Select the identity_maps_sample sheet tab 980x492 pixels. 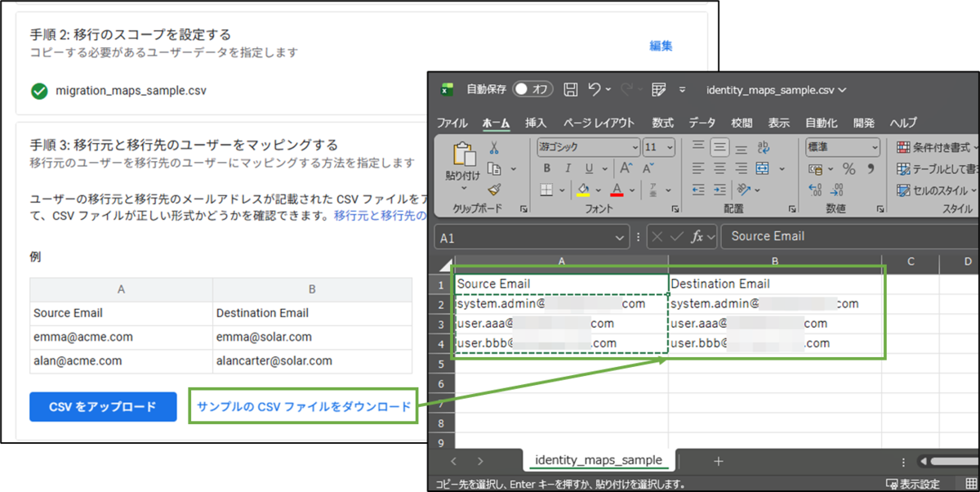[599, 460]
